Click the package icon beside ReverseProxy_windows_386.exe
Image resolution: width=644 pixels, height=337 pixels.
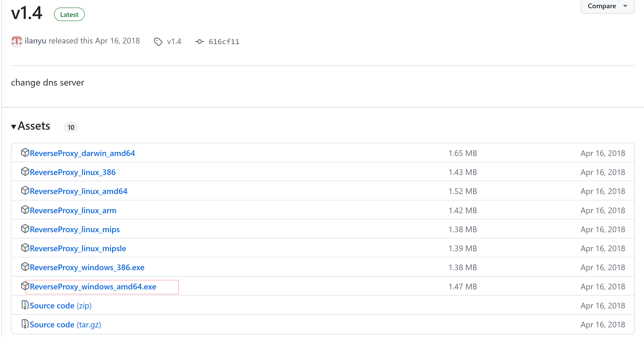pyautogui.click(x=25, y=267)
